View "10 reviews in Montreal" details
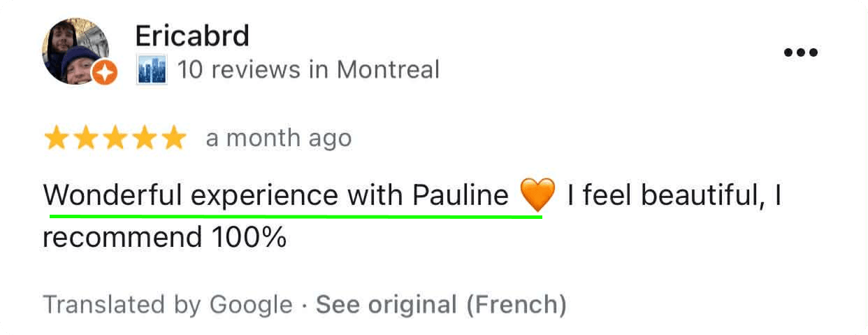Image resolution: width=868 pixels, height=335 pixels. pyautogui.click(x=308, y=70)
